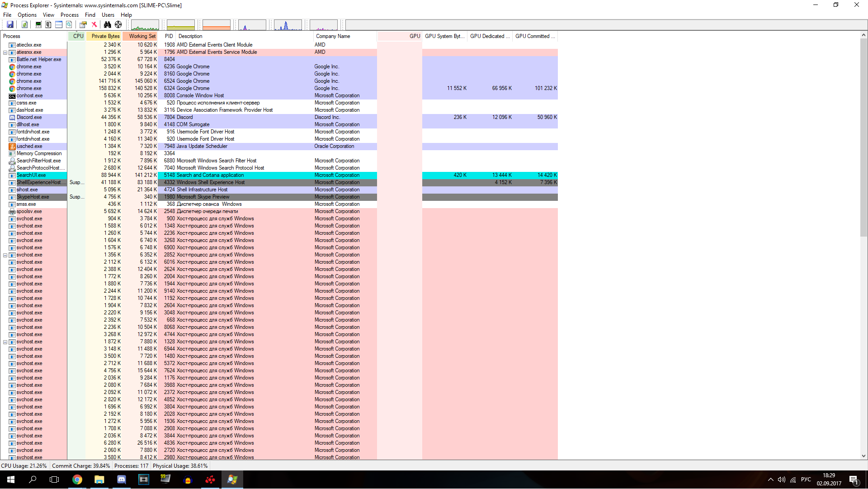Open the View menu
868x489 pixels.
click(48, 15)
